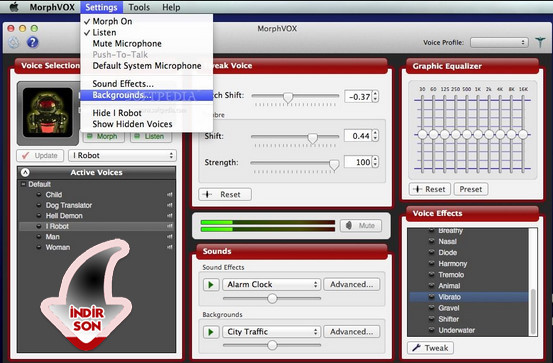Click the Mute button by level meter
Viewport: 553px width, 363px height.
click(x=361, y=225)
